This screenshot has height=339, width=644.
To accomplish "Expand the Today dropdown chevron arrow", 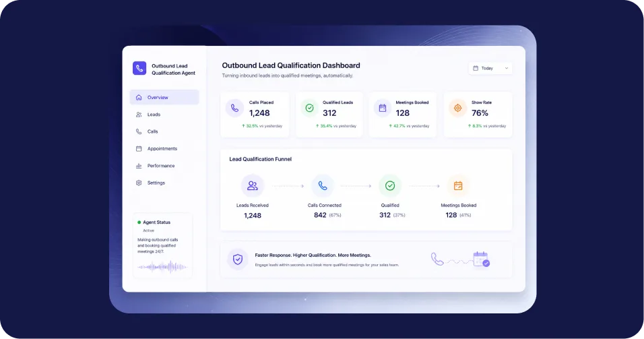I will [x=507, y=68].
